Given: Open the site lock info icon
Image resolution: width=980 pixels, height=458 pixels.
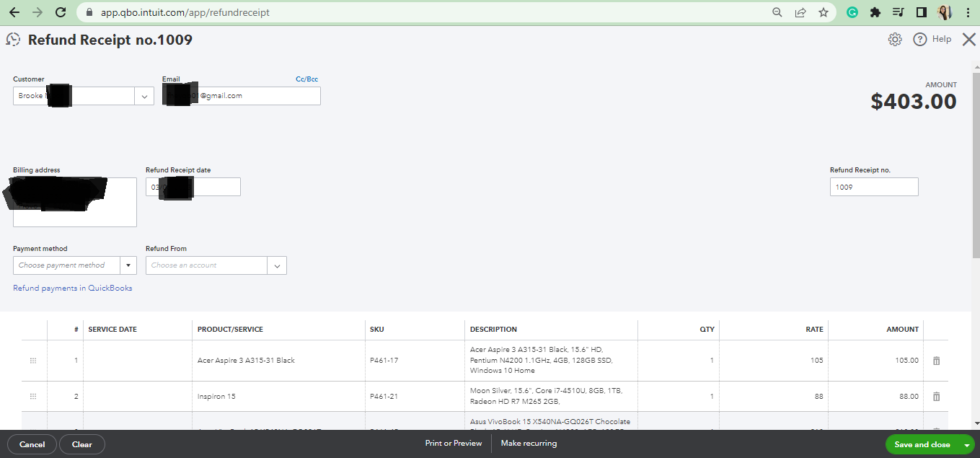Looking at the screenshot, I should [89, 12].
